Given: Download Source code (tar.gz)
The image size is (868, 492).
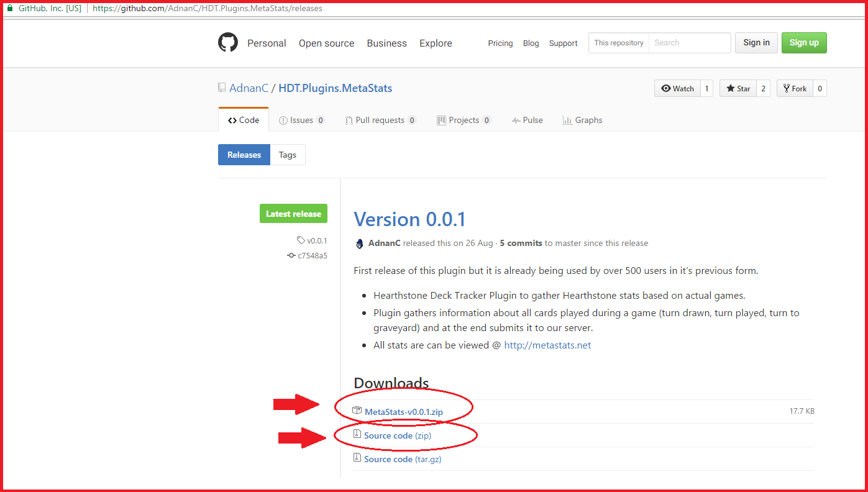Looking at the screenshot, I should [403, 459].
